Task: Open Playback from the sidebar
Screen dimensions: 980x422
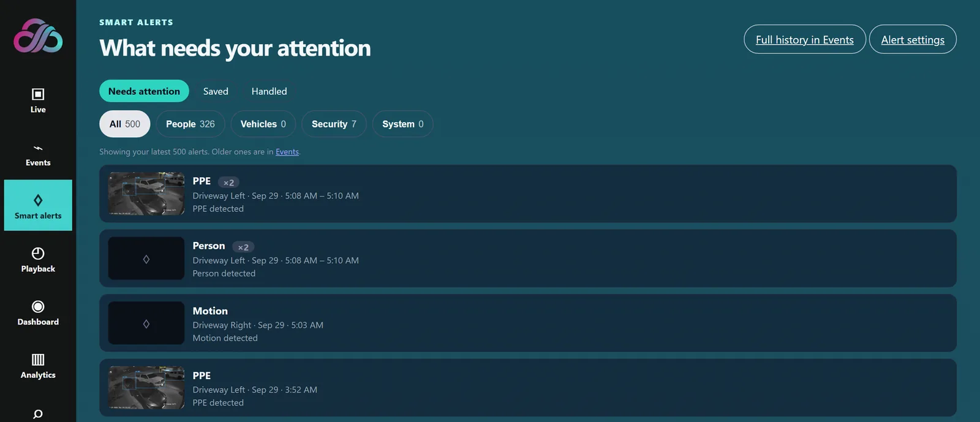Action: [x=38, y=260]
